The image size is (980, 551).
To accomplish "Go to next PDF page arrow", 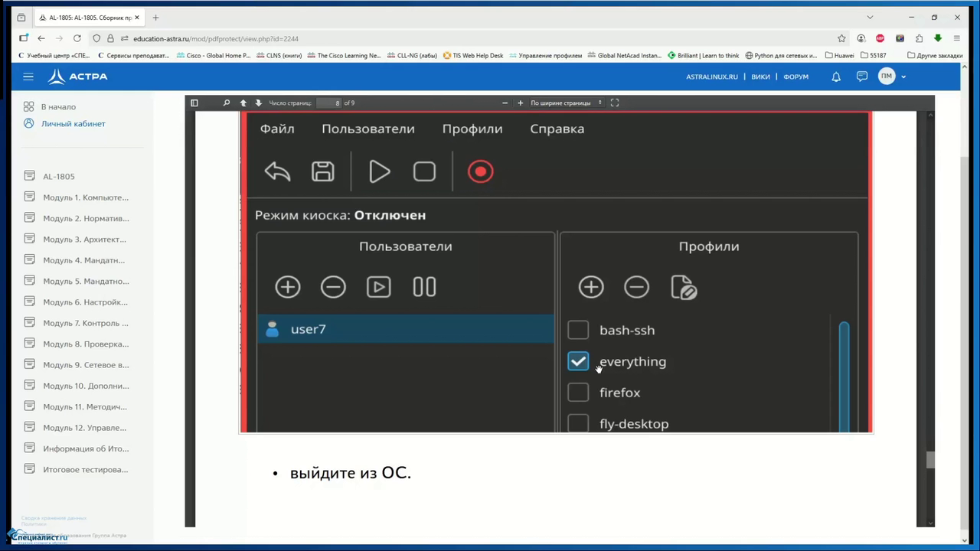I will point(258,103).
